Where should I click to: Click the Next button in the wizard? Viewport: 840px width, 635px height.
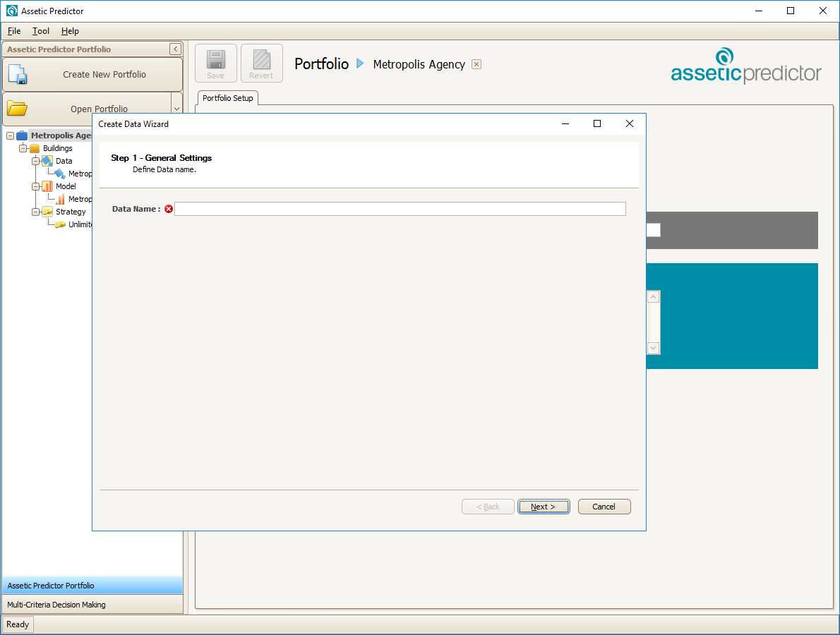(x=544, y=507)
